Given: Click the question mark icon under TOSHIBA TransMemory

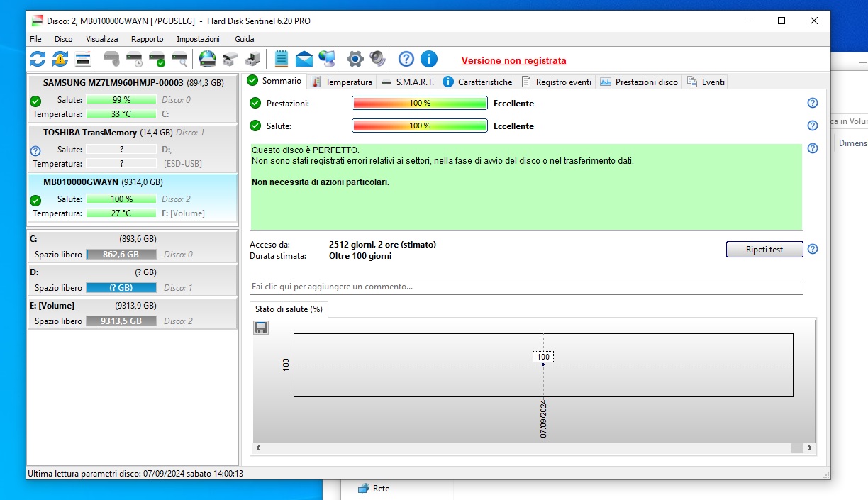Looking at the screenshot, I should [35, 151].
